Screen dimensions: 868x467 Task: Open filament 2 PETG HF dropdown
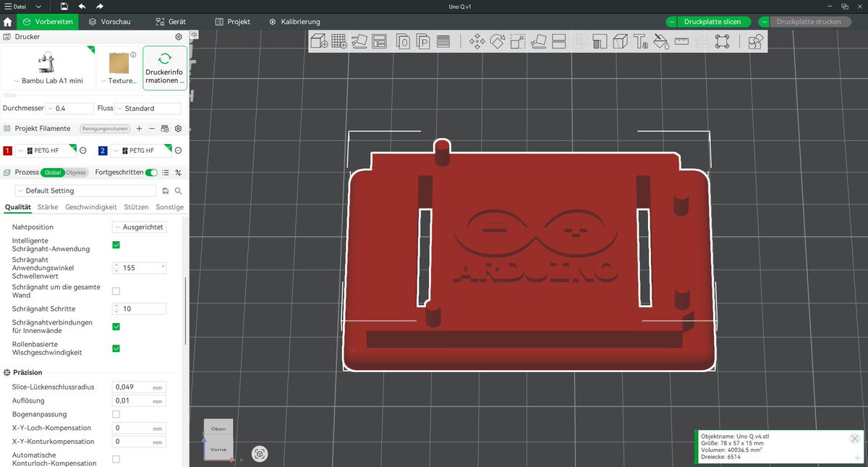141,151
